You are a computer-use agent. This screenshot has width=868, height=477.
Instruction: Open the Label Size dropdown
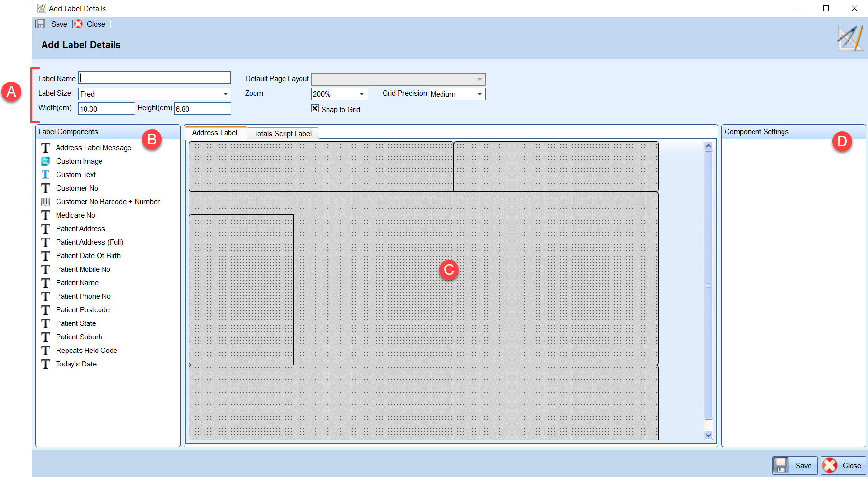226,94
